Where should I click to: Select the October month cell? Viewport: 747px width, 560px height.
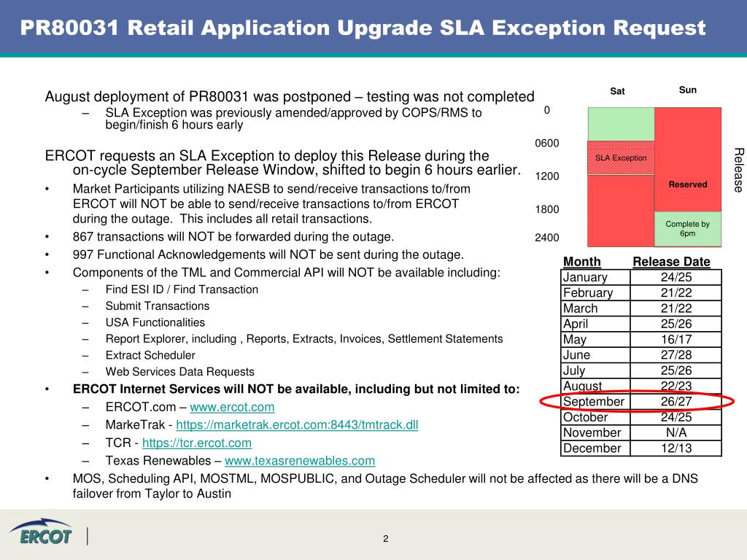pyautogui.click(x=595, y=417)
